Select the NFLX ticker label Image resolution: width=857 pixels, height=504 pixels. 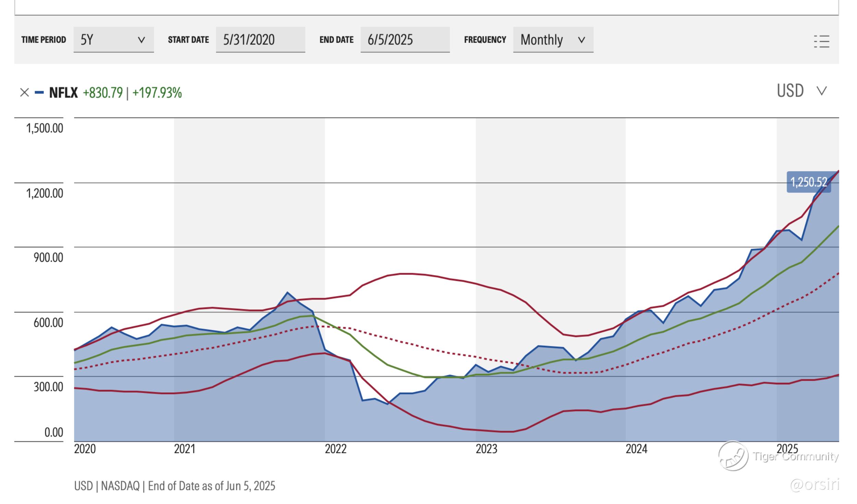63,93
